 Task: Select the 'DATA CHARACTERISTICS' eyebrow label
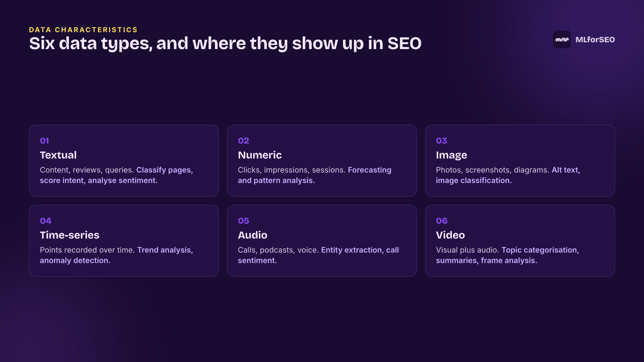(83, 30)
